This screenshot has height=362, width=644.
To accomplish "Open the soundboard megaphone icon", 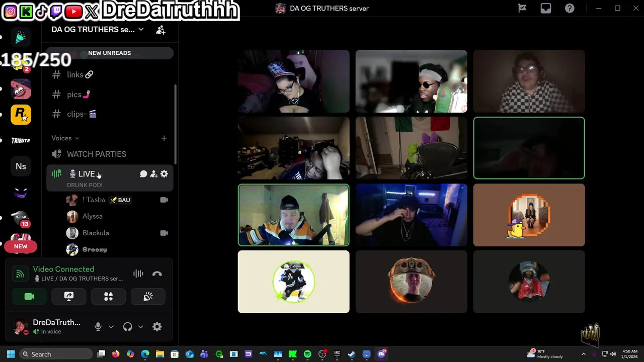I will point(148,297).
